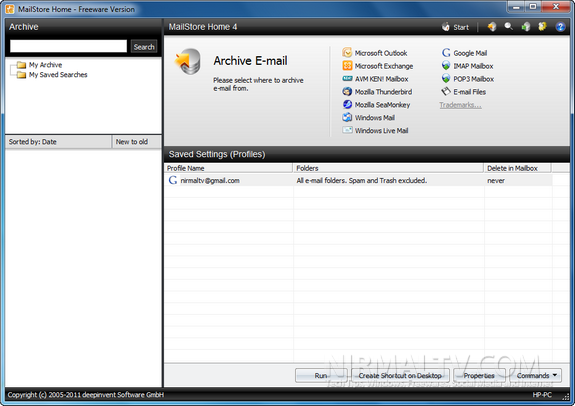575x406 pixels.
Task: Select the Mozilla SeaMonkey source link
Action: click(382, 105)
